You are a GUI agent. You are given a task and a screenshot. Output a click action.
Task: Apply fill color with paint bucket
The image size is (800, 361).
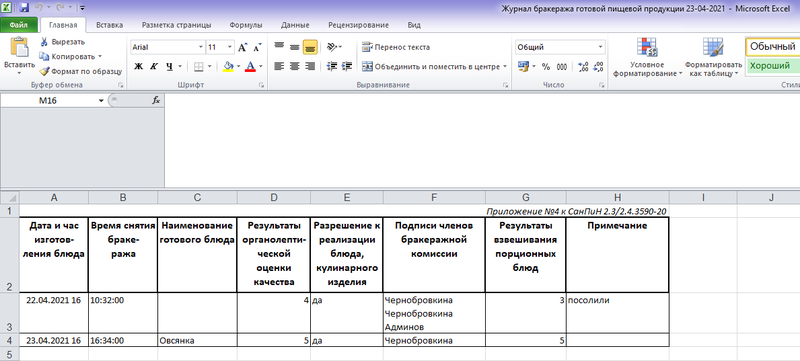click(x=229, y=66)
